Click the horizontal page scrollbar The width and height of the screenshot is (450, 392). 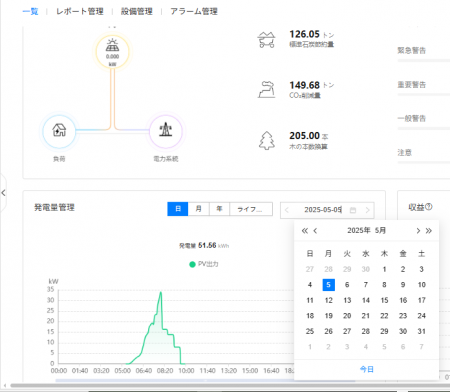[230, 386]
